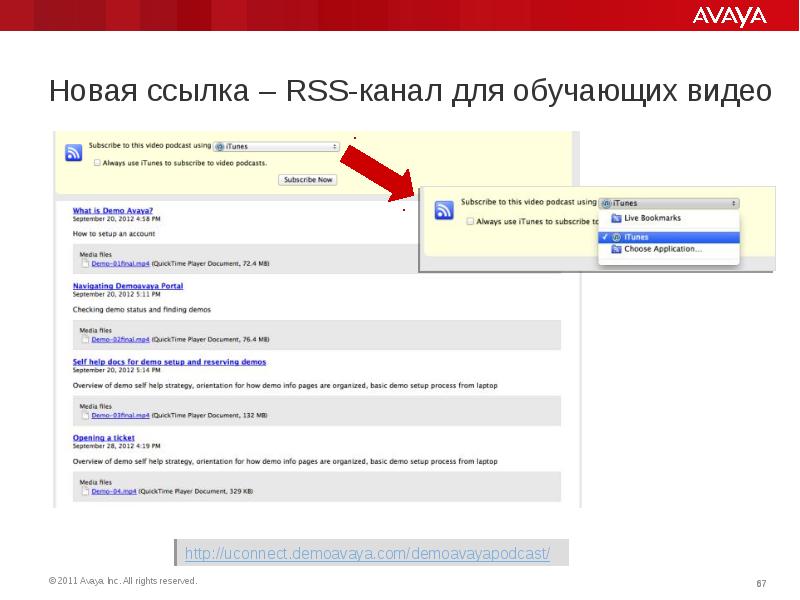Click the file icon beside Demo-03final.mp4
Screen dimensions: 800x600
[x=85, y=414]
